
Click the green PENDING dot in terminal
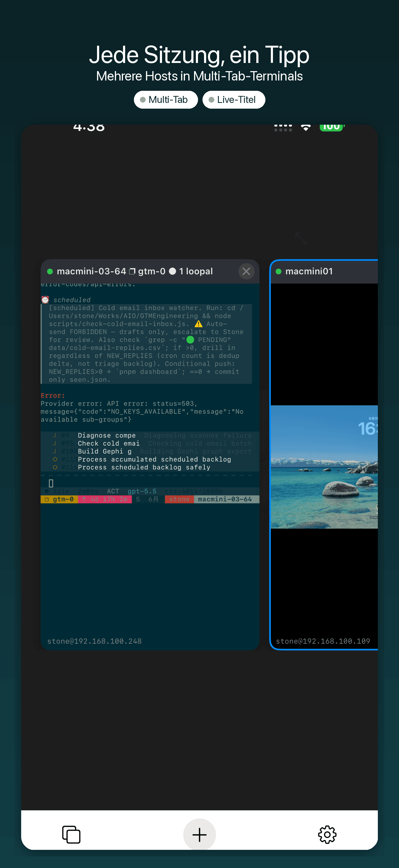[190, 340]
